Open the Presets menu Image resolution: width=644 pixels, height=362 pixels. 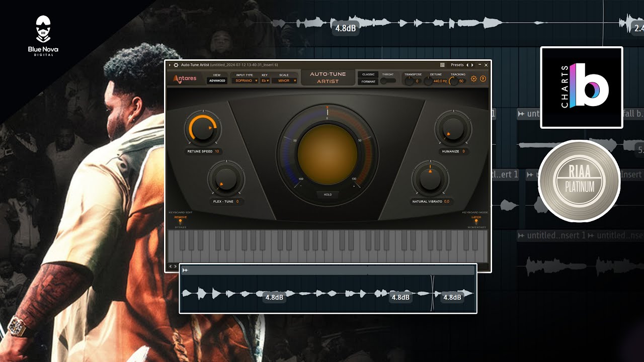click(457, 65)
